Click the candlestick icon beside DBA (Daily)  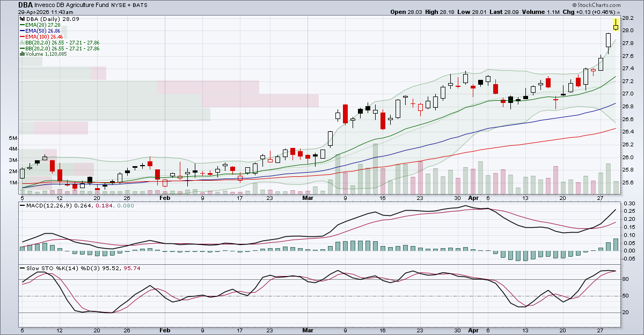21,19
